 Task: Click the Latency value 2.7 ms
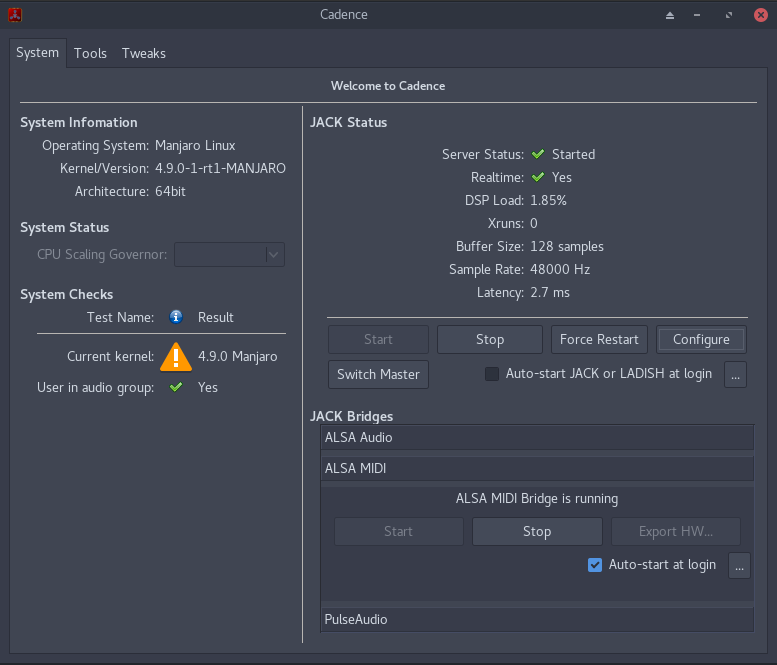550,292
